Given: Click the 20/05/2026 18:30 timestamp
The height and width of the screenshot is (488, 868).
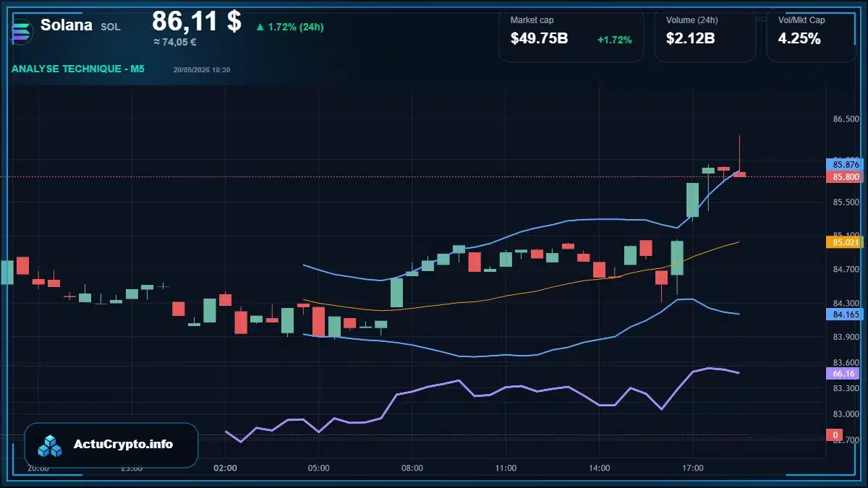Looking at the screenshot, I should click(202, 70).
